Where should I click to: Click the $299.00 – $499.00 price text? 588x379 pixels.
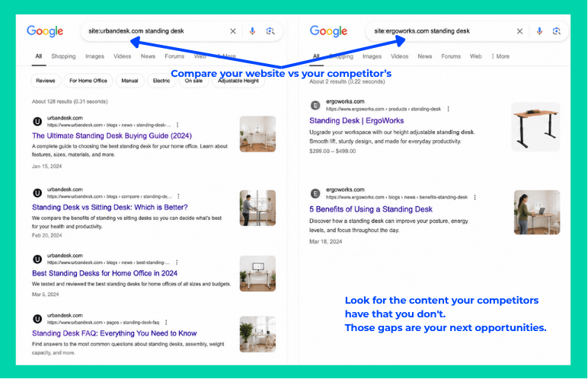(332, 151)
